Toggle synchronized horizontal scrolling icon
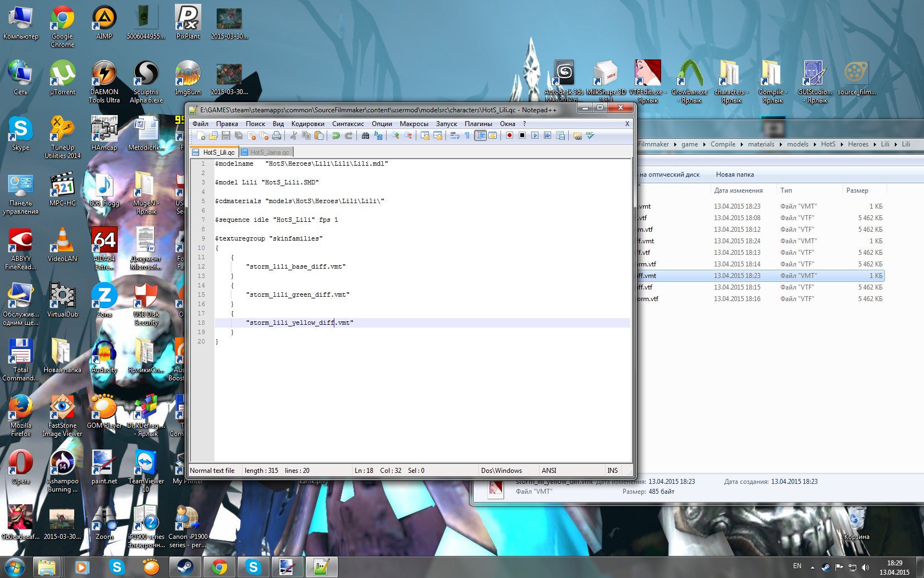 (437, 135)
